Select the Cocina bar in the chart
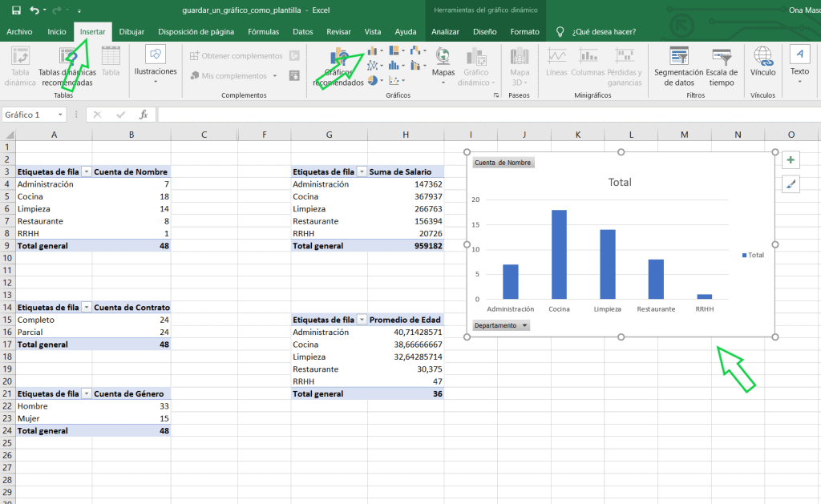This screenshot has height=504, width=821. [559, 254]
